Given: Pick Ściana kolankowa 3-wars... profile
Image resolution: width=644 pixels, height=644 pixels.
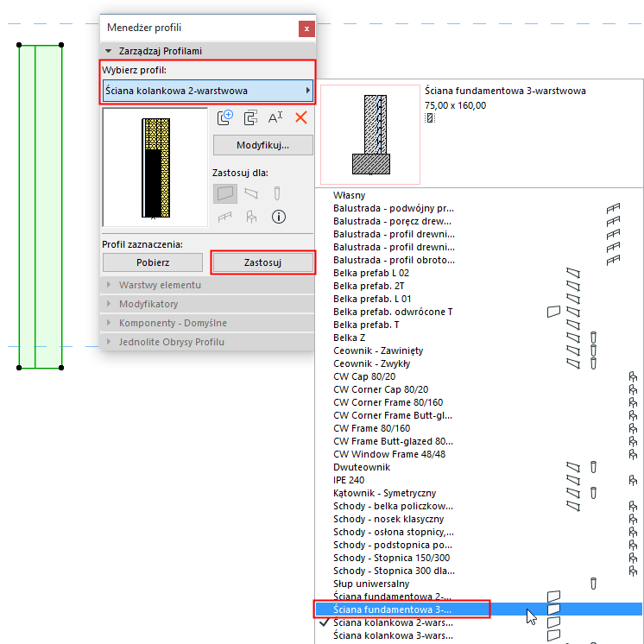Looking at the screenshot, I should click(x=478, y=635).
